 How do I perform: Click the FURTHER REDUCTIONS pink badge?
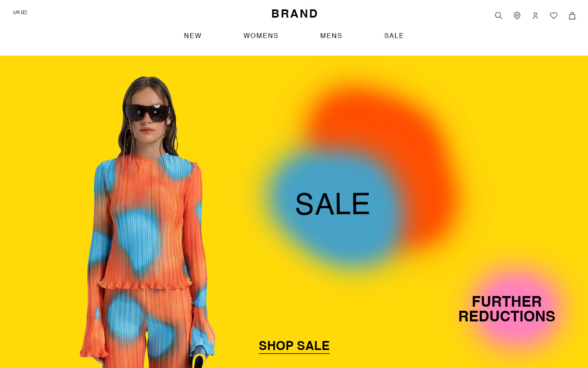507,309
